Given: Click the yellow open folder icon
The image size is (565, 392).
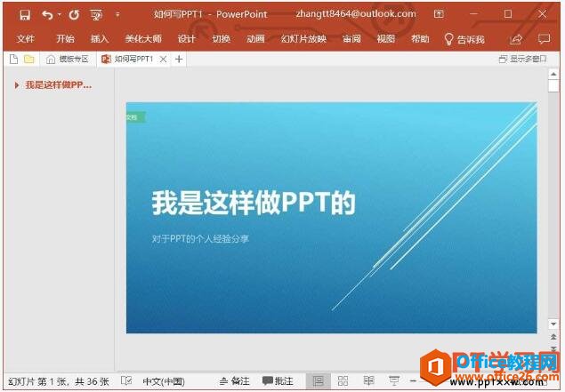Looking at the screenshot, I should [x=29, y=59].
